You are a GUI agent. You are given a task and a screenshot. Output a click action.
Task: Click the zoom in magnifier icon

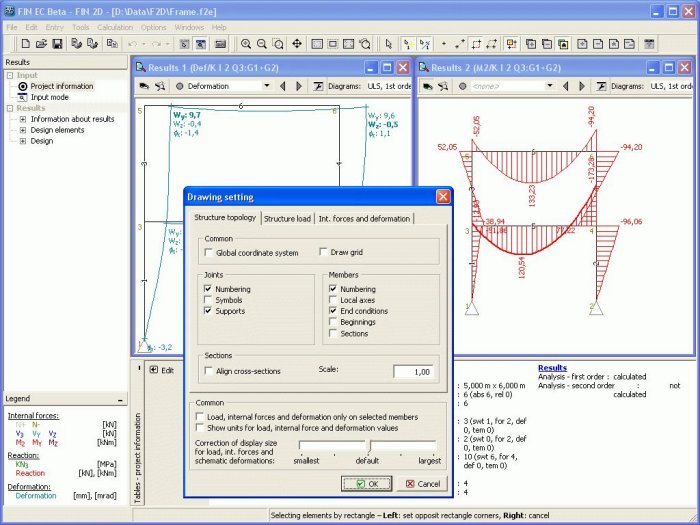(246, 44)
